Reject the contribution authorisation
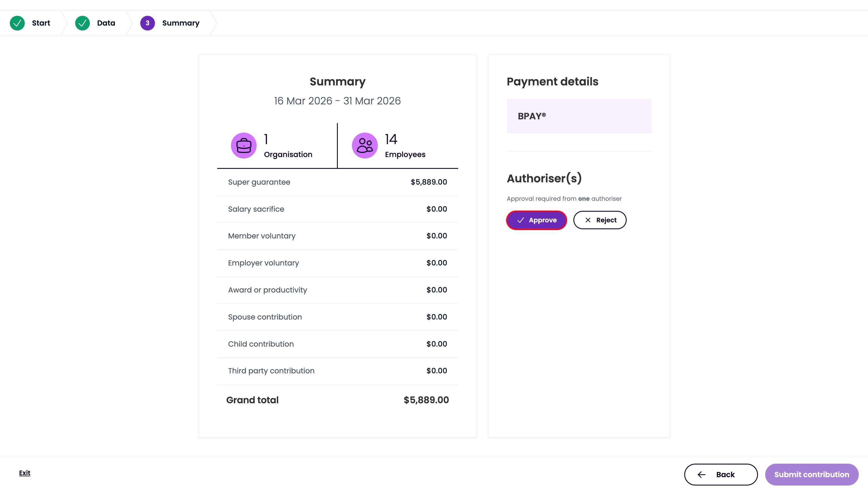Image resolution: width=868 pixels, height=493 pixels. [600, 220]
